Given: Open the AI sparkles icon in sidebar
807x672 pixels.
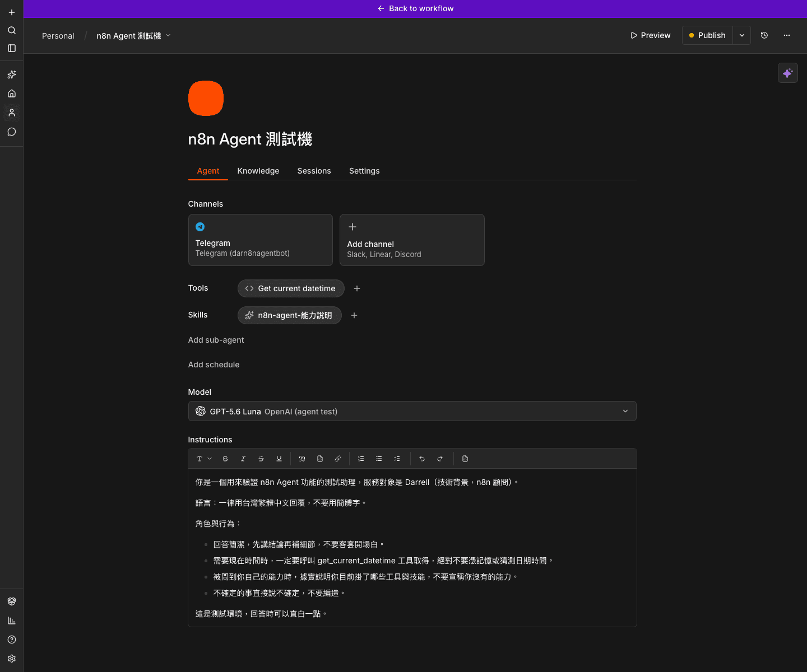Looking at the screenshot, I should [12, 74].
